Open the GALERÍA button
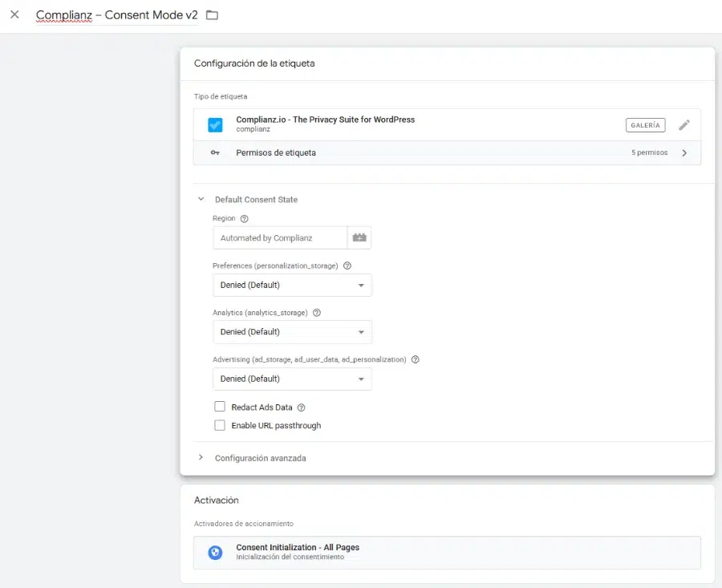 pyautogui.click(x=645, y=125)
